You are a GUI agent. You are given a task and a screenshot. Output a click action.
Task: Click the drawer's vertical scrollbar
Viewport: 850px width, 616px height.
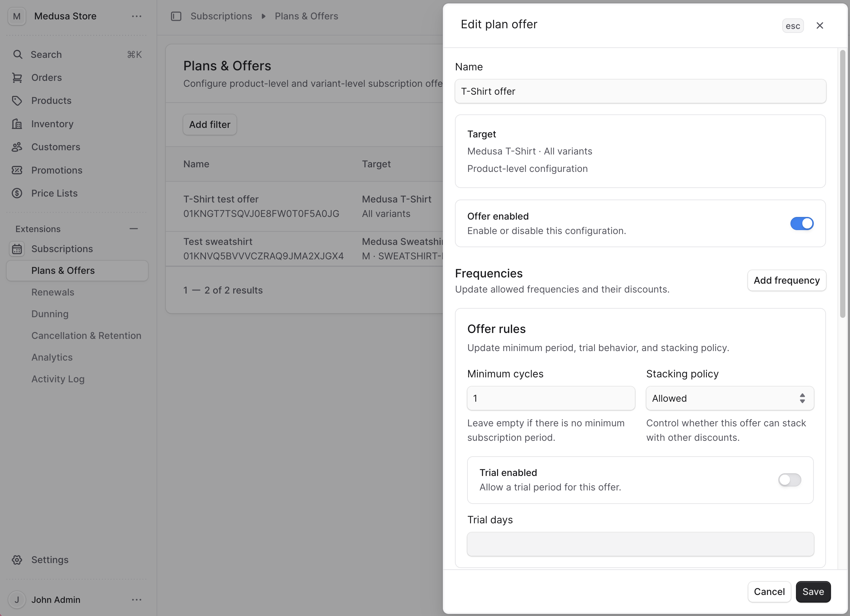[842, 183]
